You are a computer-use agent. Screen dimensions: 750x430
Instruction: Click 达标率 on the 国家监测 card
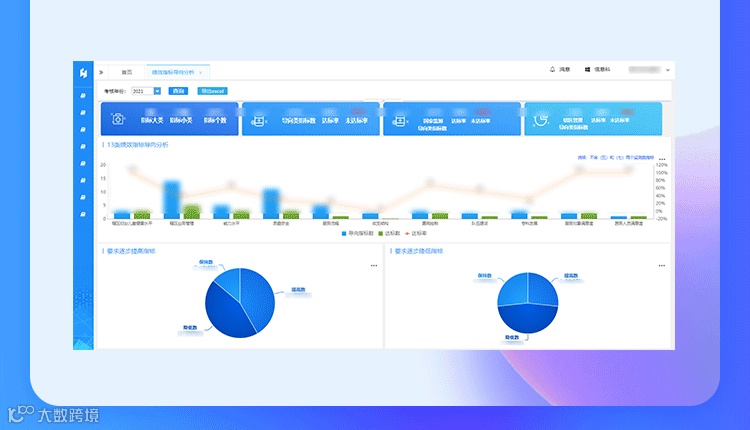[x=458, y=121]
